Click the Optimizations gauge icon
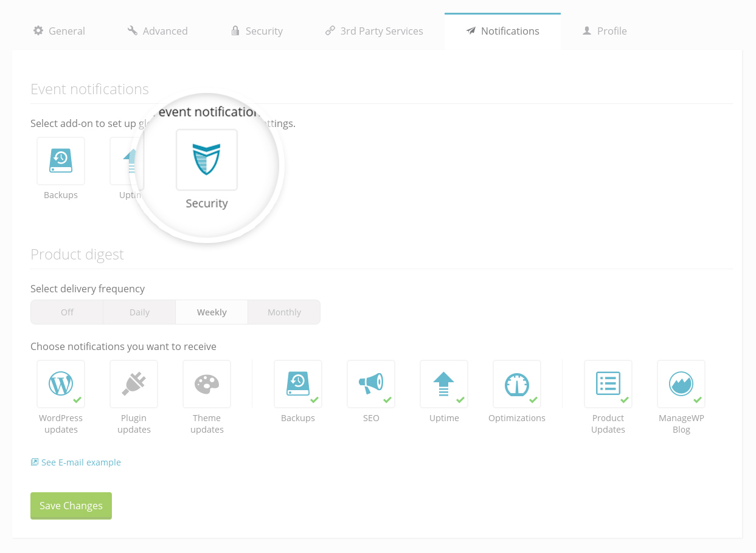This screenshot has height=553, width=756. point(517,384)
